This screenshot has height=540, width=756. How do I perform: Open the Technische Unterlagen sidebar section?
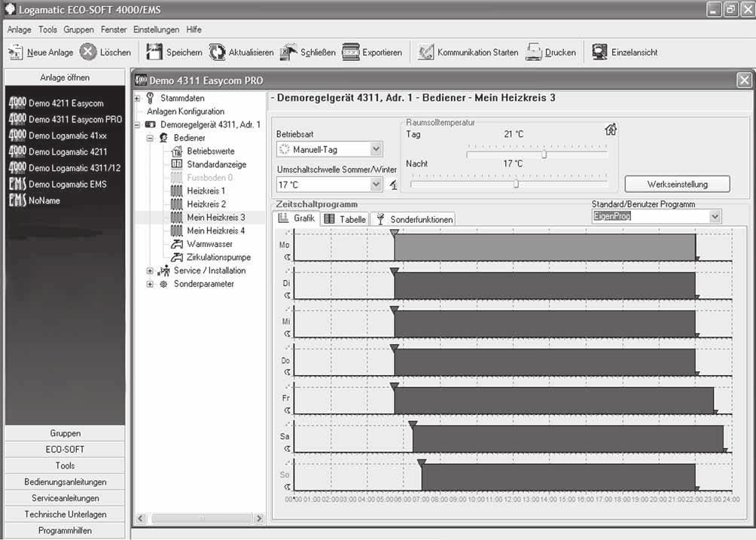(65, 514)
